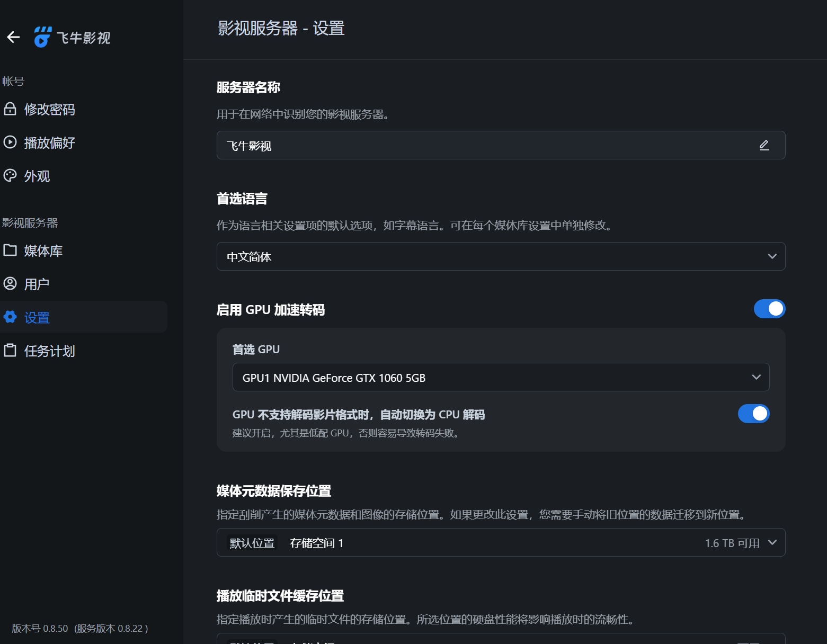This screenshot has width=827, height=644.
Task: Click the clipboard icon for 任务计划
Action: [10, 351]
